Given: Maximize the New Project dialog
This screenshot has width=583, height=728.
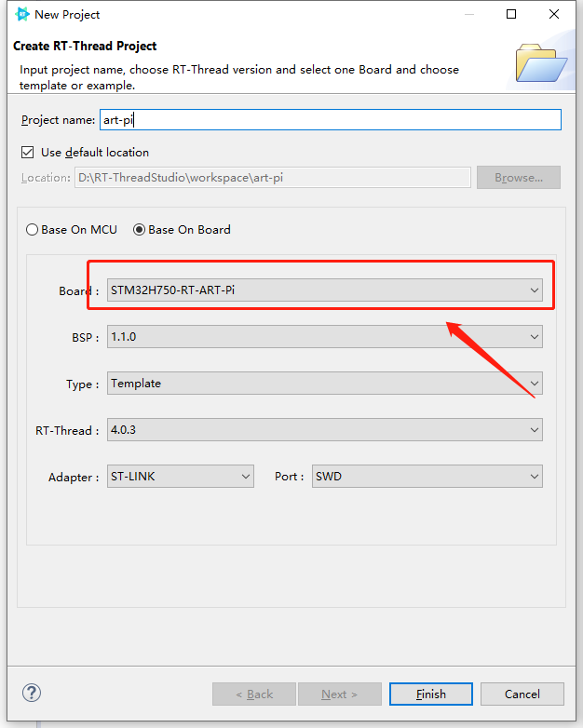Looking at the screenshot, I should [x=511, y=14].
